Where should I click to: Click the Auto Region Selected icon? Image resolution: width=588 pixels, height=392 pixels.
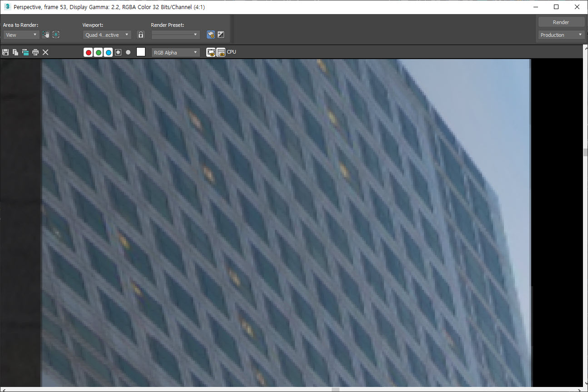click(56, 35)
